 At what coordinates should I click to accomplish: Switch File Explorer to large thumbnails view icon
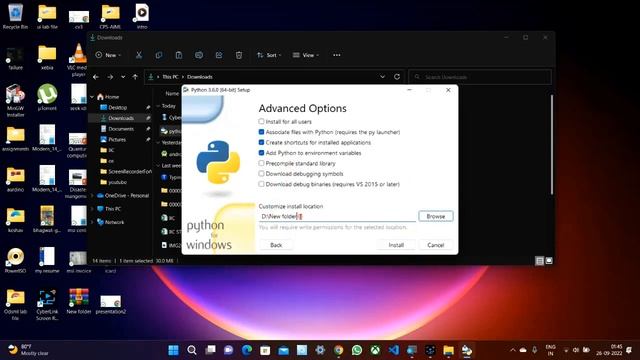[549, 260]
